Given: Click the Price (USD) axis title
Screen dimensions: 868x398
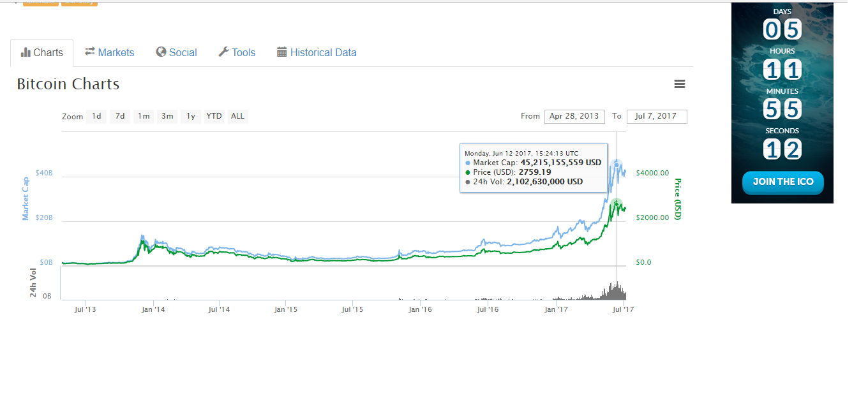Looking at the screenshot, I should pos(678,199).
